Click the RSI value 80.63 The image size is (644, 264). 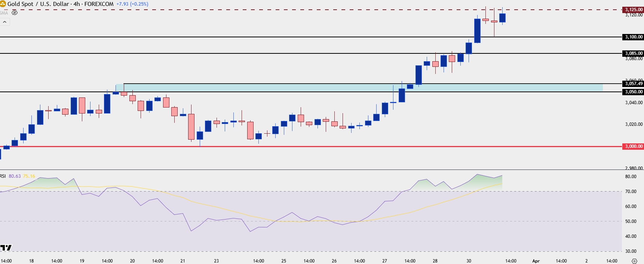(15, 176)
